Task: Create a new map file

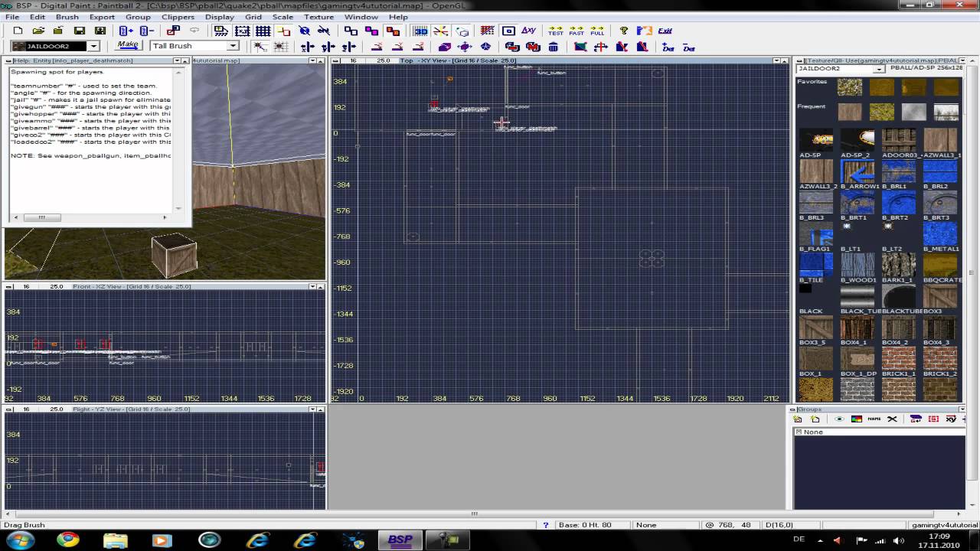Action: 18,31
